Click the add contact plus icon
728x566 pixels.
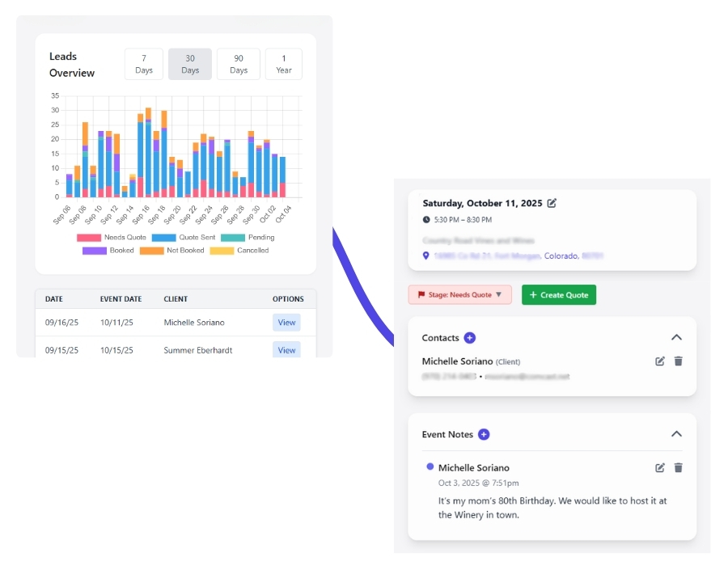tap(470, 338)
